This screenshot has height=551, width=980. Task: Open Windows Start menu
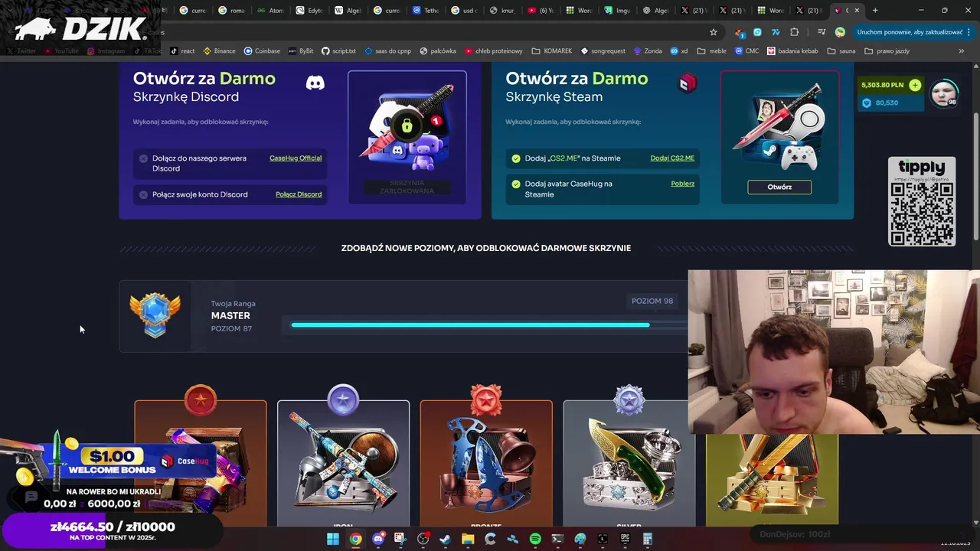coord(333,539)
